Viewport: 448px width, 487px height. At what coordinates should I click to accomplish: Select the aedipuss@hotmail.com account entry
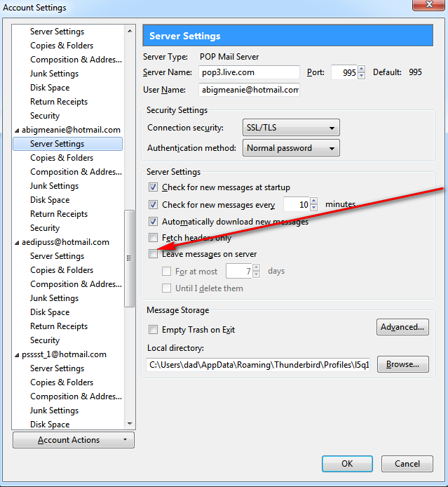click(x=65, y=242)
